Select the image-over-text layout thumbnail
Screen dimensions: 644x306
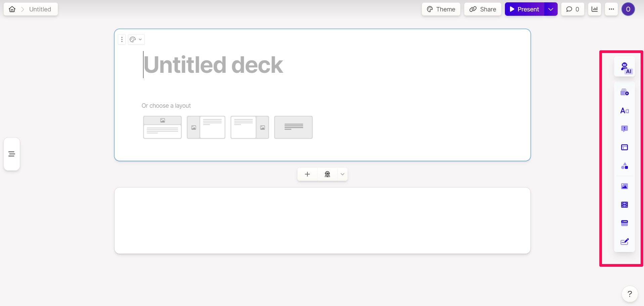pyautogui.click(x=162, y=127)
